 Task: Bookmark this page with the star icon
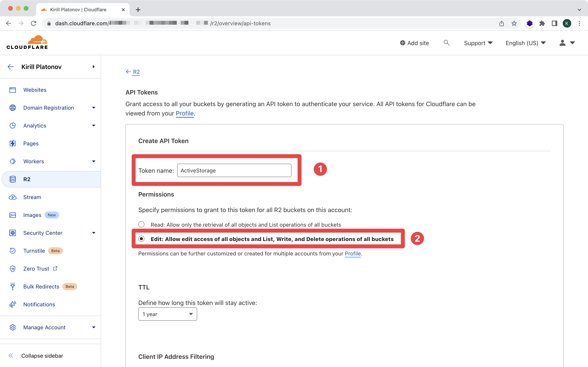(x=514, y=23)
